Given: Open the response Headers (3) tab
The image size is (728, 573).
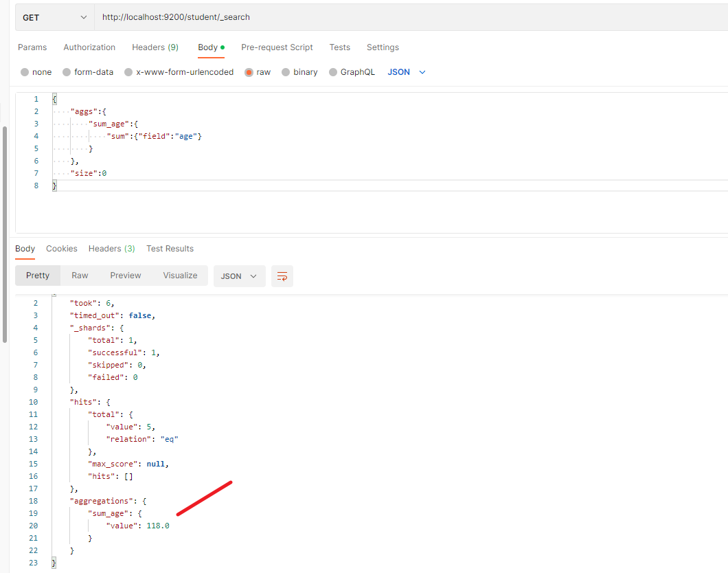Looking at the screenshot, I should 112,249.
